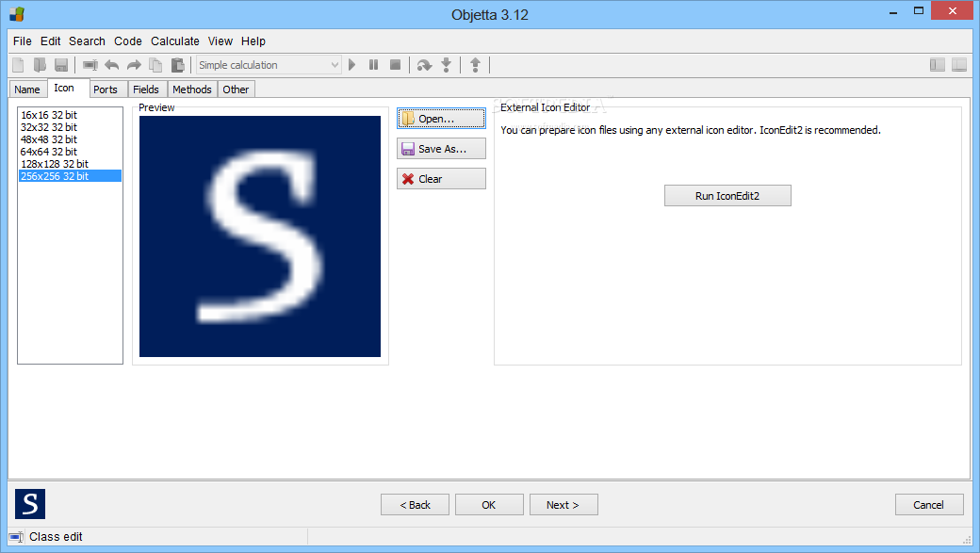Click the Save floppy disk toolbar icon
The width and height of the screenshot is (980, 553).
point(61,65)
